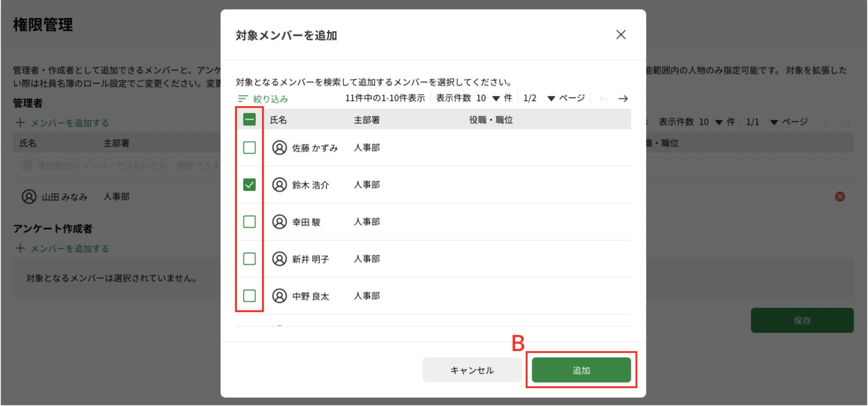Viewport: 868px width, 406px height.
Task: Check the checkbox for 佐藤 かずみ
Action: (x=249, y=148)
